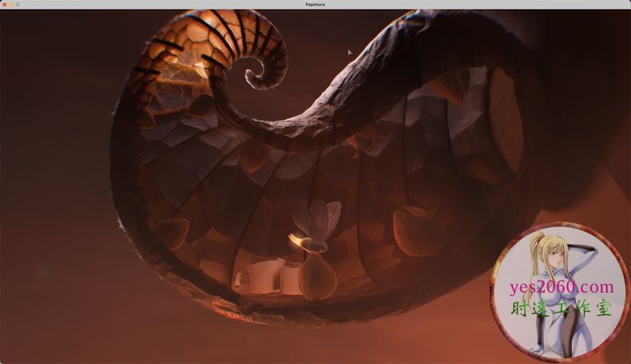Open the yes2060.com watermark link
Viewport: 631px width, 364px height.
click(562, 287)
